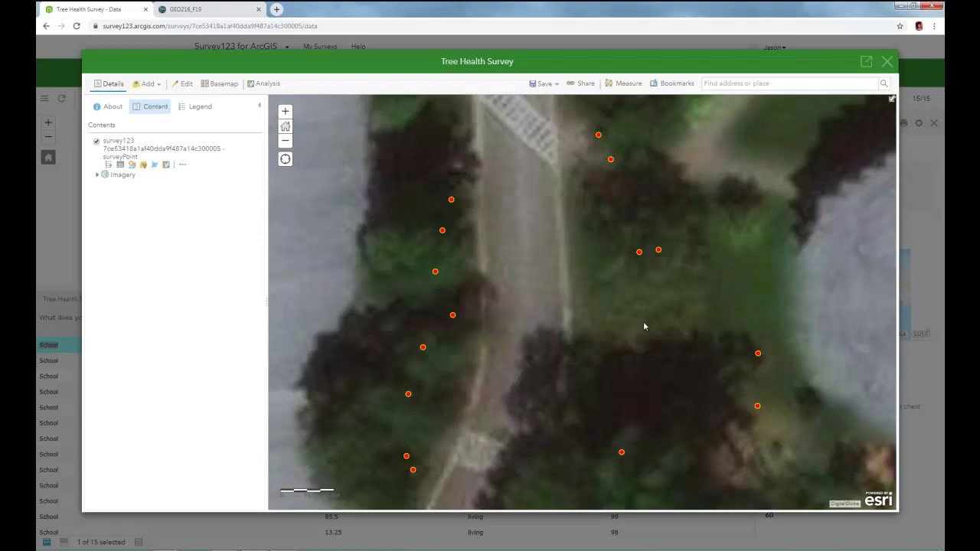Click the search magnifier icon
Viewport: 980px width, 551px height.
pos(884,83)
